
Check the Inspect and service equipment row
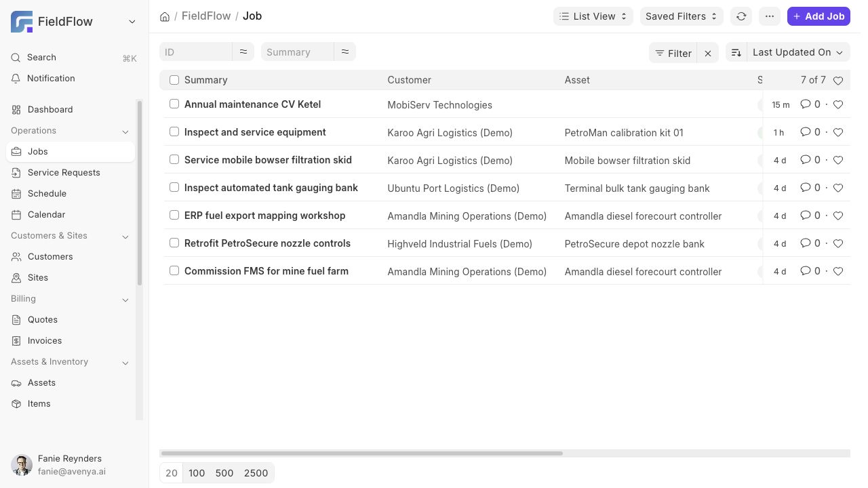[174, 131]
